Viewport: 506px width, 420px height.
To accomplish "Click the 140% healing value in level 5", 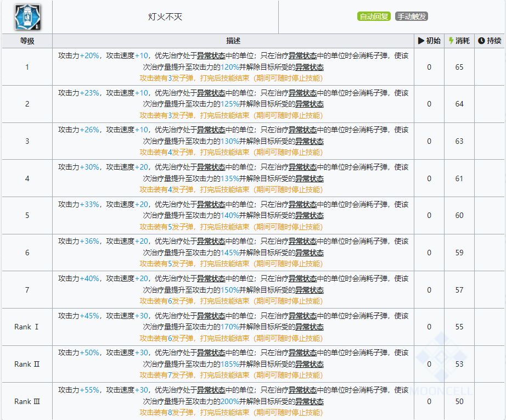I will [229, 216].
